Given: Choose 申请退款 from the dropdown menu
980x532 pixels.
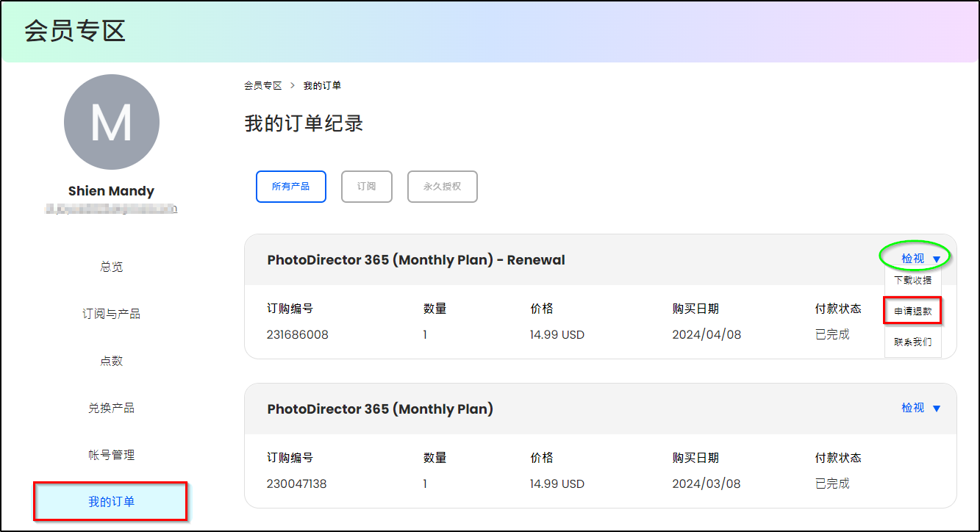Looking at the screenshot, I should coord(913,311).
